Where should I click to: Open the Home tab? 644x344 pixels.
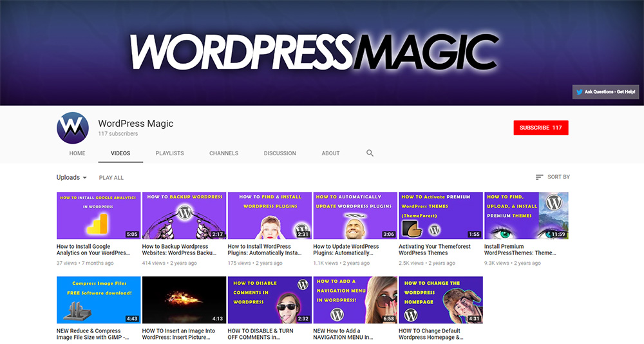(77, 153)
